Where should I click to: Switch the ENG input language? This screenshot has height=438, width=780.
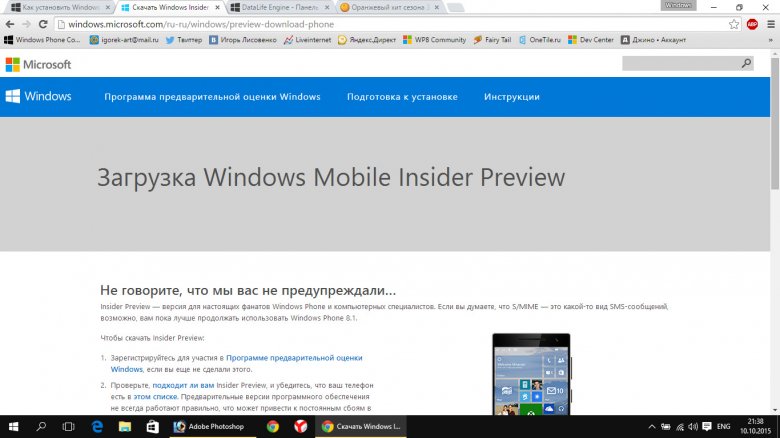tap(724, 427)
